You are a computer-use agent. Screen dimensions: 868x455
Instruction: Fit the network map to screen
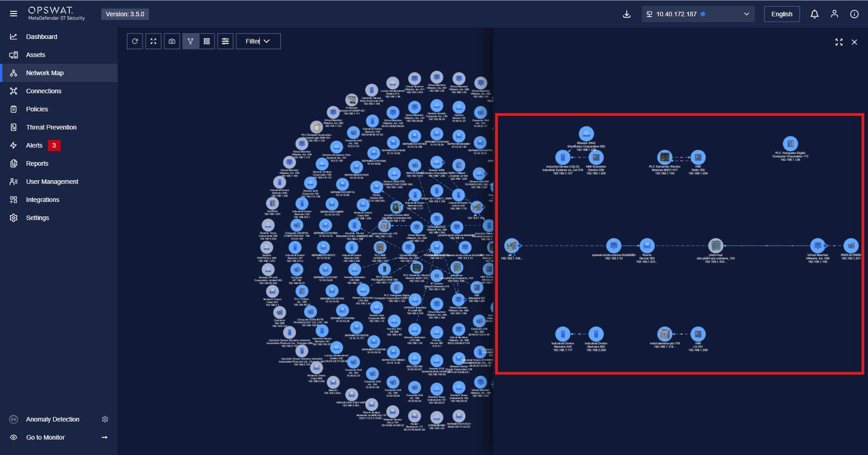click(x=153, y=41)
